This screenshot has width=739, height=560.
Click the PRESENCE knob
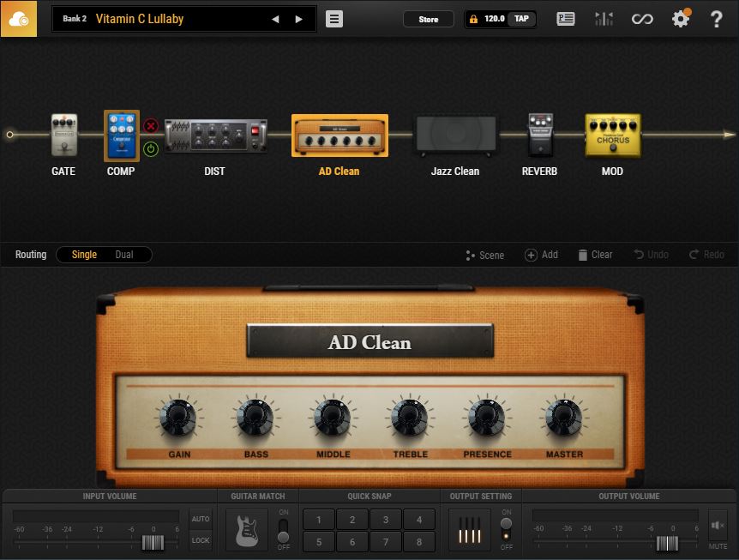pos(486,418)
